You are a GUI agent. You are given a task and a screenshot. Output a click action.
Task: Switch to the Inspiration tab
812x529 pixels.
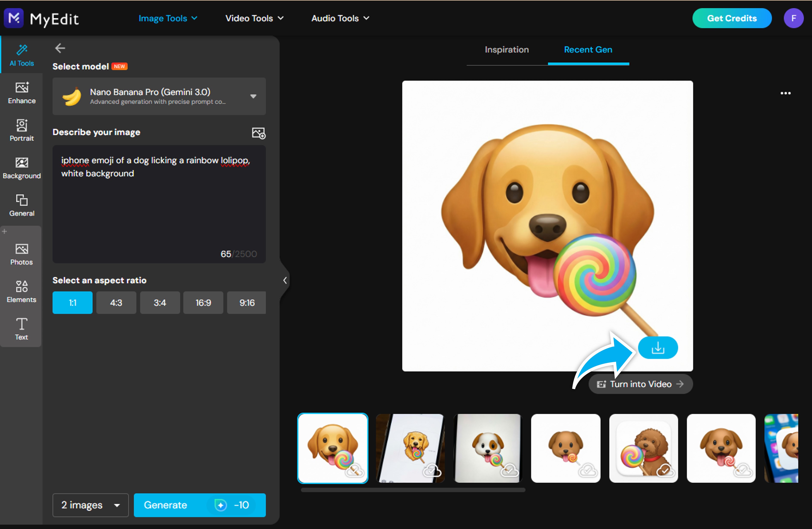coord(507,50)
